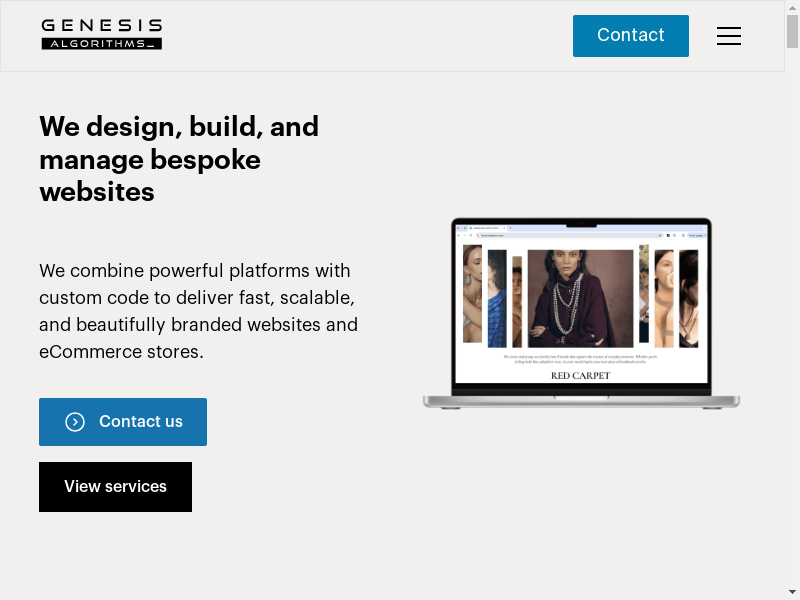Click the blue-dressed portrait strip in the laptop
The image size is (800, 600).
[x=497, y=298]
